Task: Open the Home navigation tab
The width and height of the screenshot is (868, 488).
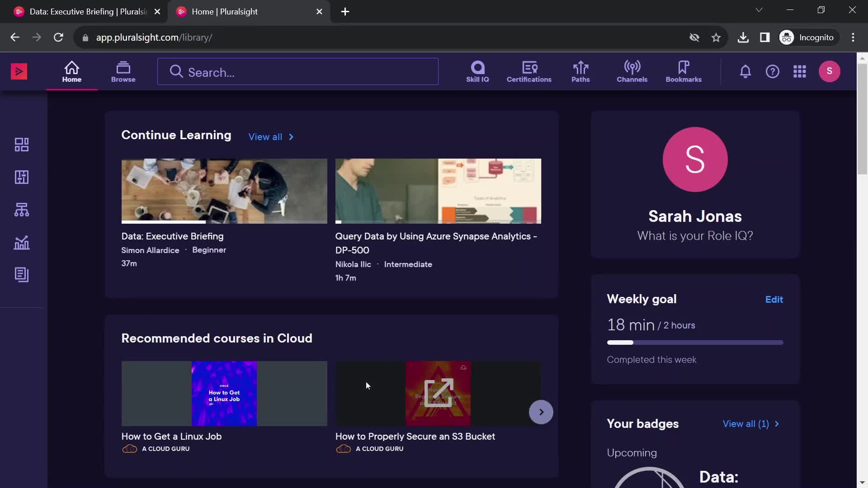Action: point(72,71)
